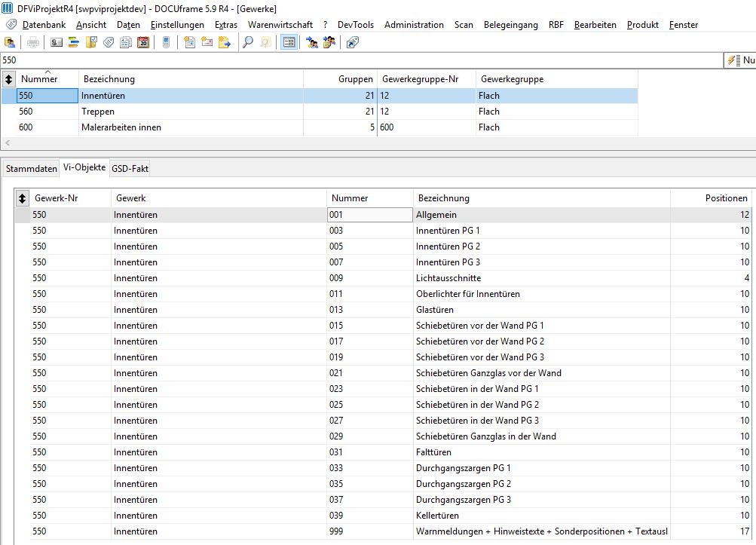Open the Bearbeiten menu

click(x=595, y=25)
